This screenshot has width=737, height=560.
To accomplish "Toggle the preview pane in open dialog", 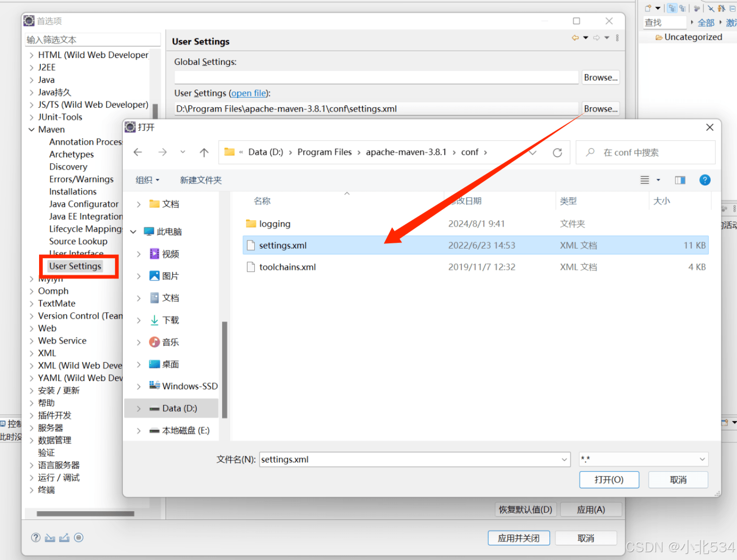I will pyautogui.click(x=680, y=180).
